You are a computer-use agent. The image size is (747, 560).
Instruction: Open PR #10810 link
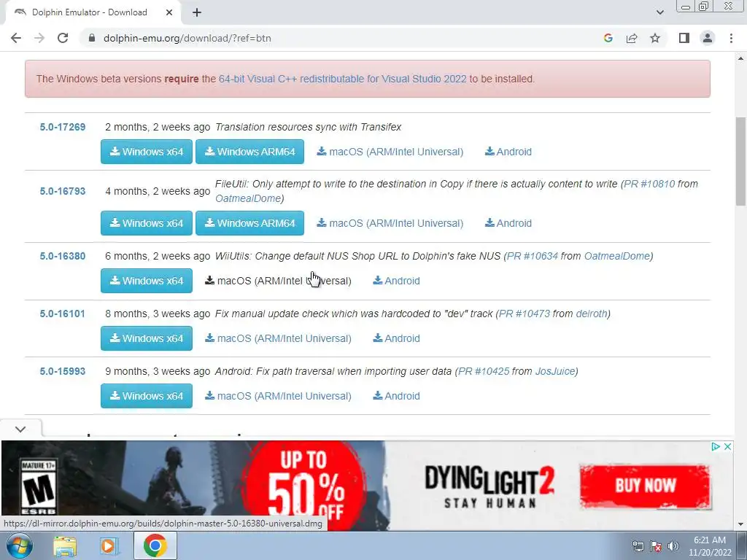(x=649, y=184)
